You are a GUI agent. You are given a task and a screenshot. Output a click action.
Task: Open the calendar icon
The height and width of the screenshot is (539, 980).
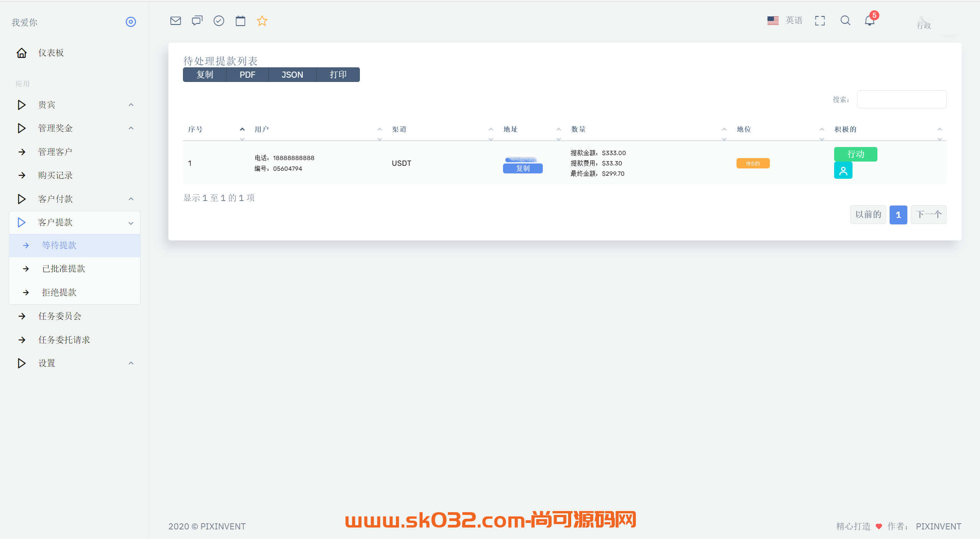240,21
